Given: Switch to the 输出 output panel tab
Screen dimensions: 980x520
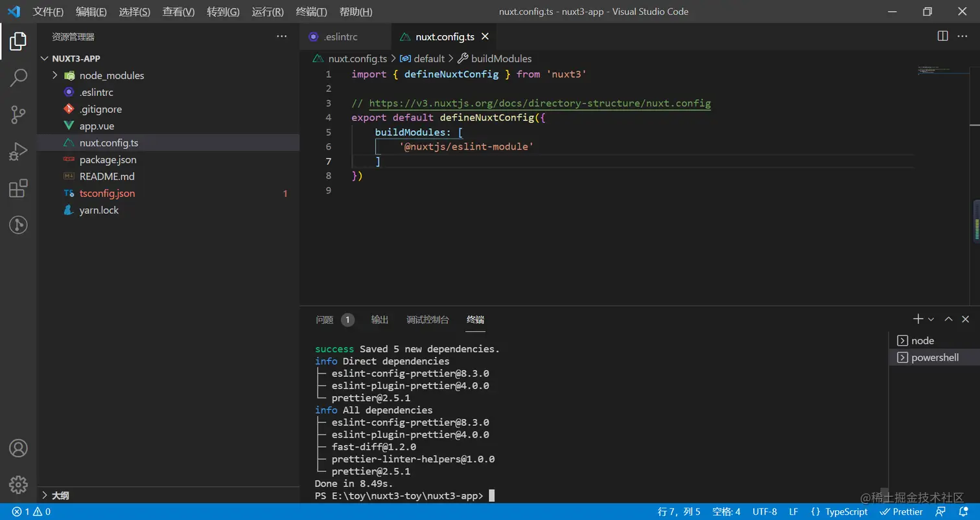Looking at the screenshot, I should pyautogui.click(x=380, y=319).
